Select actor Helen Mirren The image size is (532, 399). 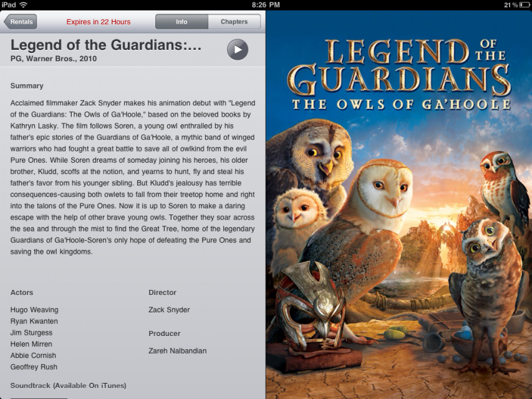click(31, 344)
